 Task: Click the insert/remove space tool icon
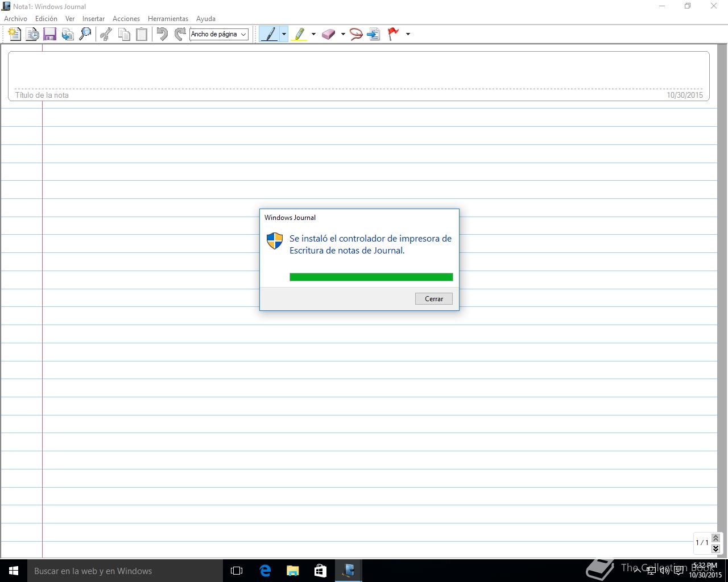[x=374, y=34]
